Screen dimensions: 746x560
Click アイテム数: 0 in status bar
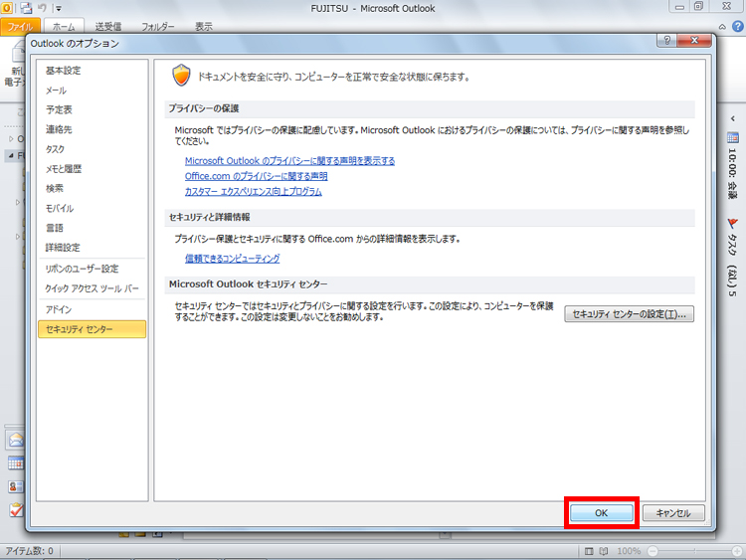click(x=30, y=551)
